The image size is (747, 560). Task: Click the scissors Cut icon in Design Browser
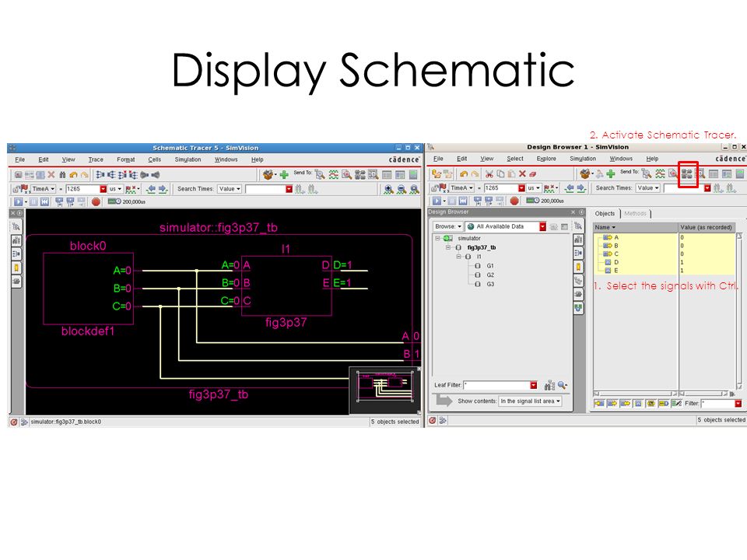click(489, 173)
